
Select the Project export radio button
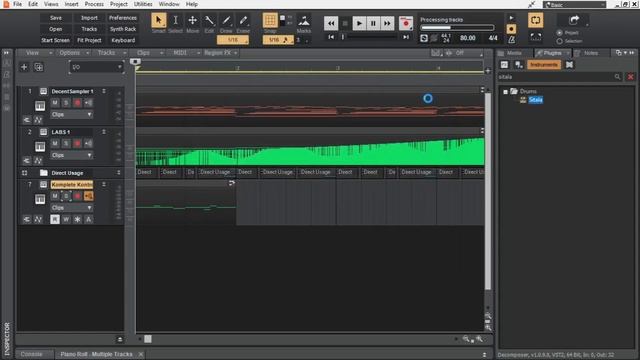click(559, 33)
